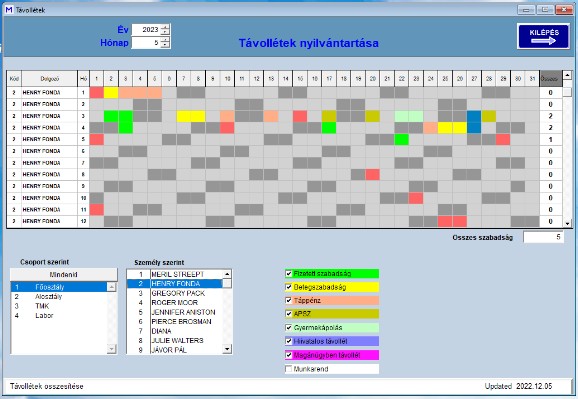The height and width of the screenshot is (399, 578).
Task: Enable the Munkarend checkbox
Action: pos(289,369)
